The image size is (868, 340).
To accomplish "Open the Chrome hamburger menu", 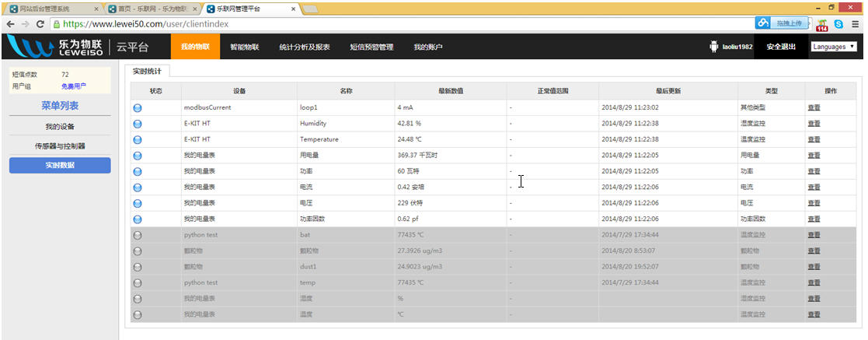I will 855,24.
